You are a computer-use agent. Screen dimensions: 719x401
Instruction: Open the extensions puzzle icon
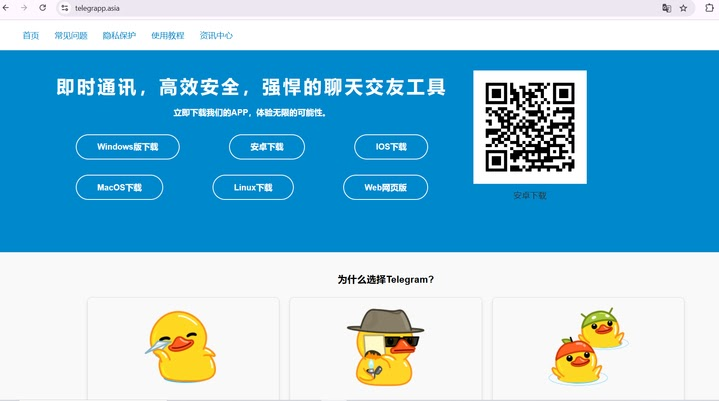[709, 8]
